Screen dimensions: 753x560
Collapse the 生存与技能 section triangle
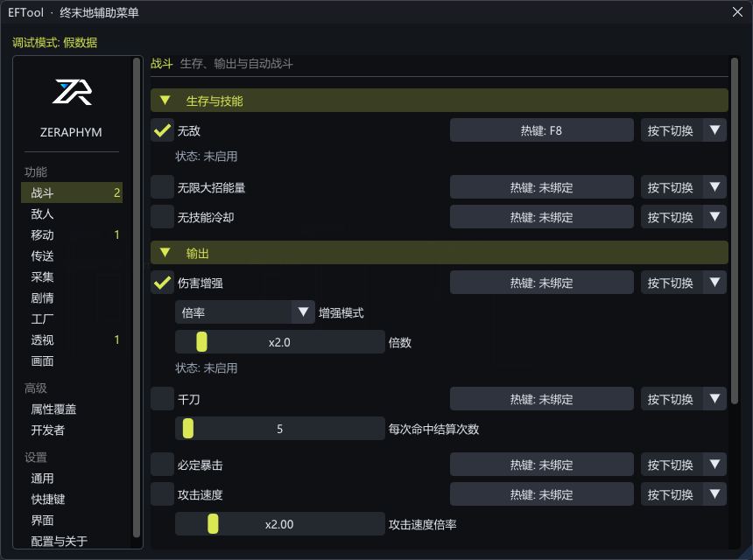click(x=165, y=101)
